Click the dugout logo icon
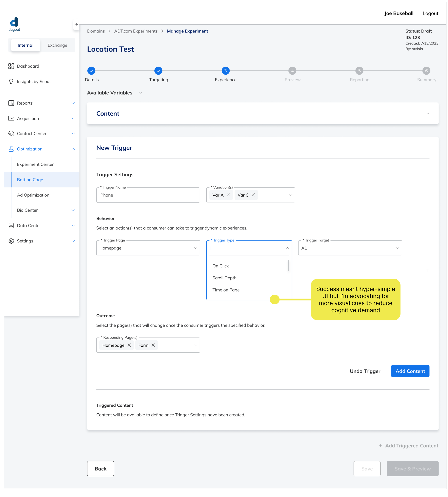Image resolution: width=448 pixels, height=497 pixels. (14, 22)
